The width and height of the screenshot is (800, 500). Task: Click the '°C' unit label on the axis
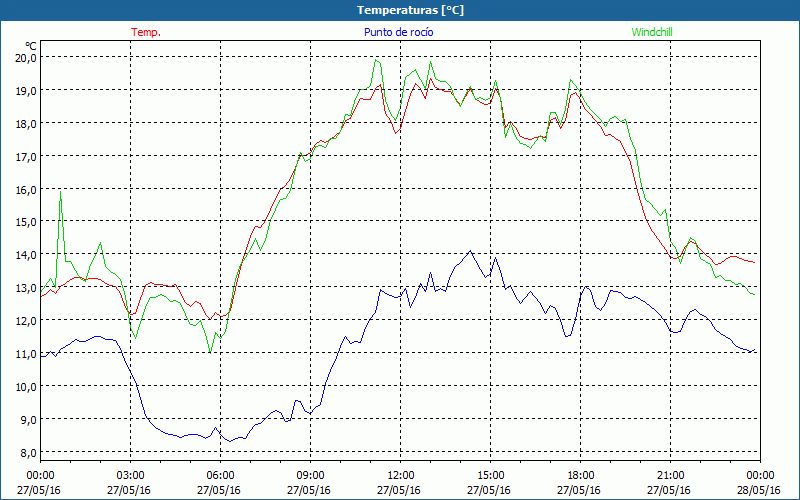pos(31,46)
